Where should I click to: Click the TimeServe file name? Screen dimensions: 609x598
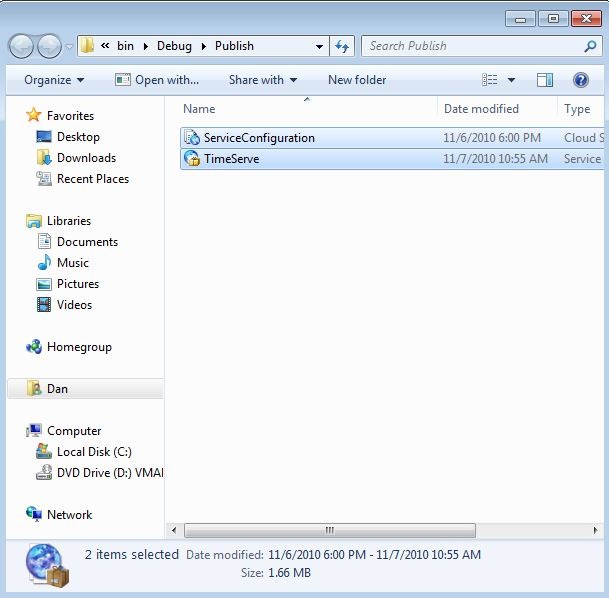click(x=231, y=159)
